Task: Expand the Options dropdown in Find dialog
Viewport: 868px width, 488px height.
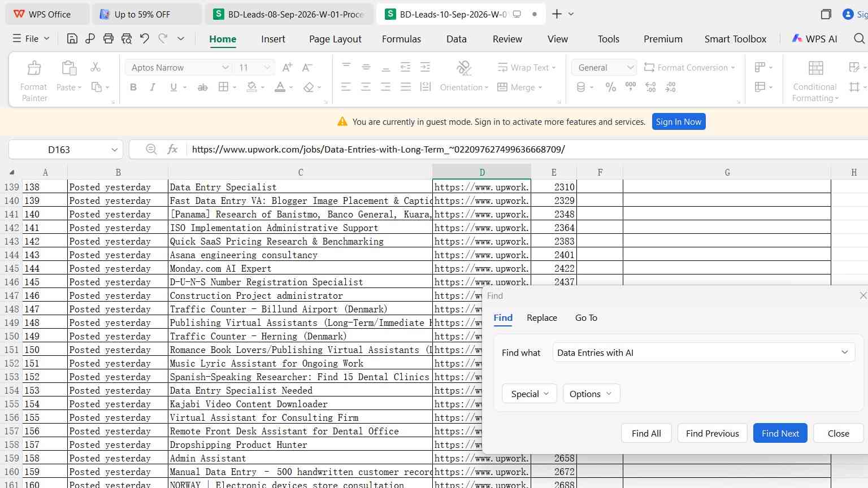Action: click(x=591, y=394)
